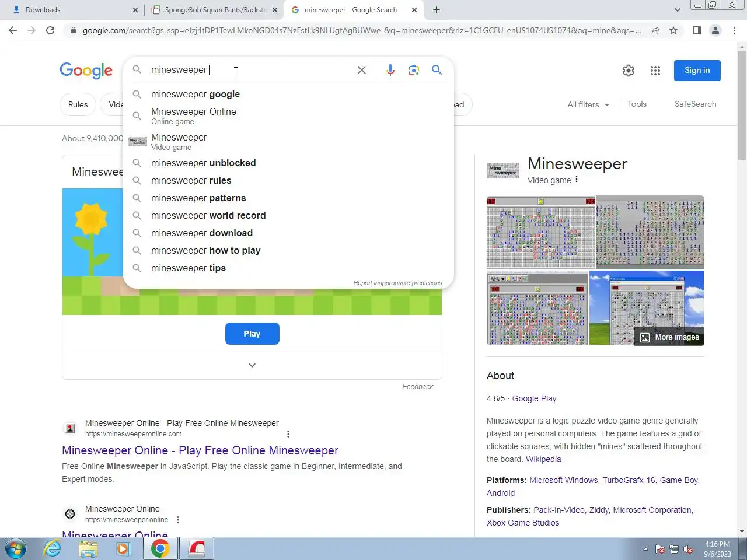Image resolution: width=747 pixels, height=560 pixels.
Task: Open the Tools menu
Action: click(x=637, y=104)
